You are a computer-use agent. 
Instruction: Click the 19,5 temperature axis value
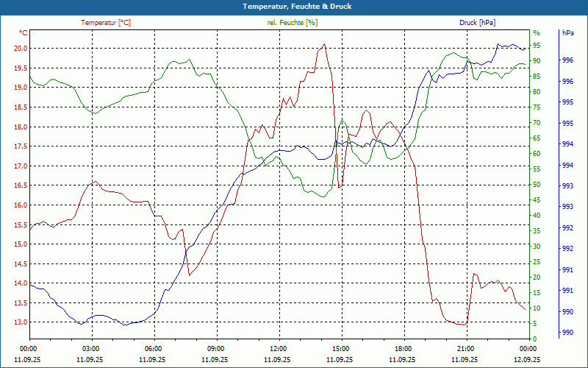pos(21,68)
